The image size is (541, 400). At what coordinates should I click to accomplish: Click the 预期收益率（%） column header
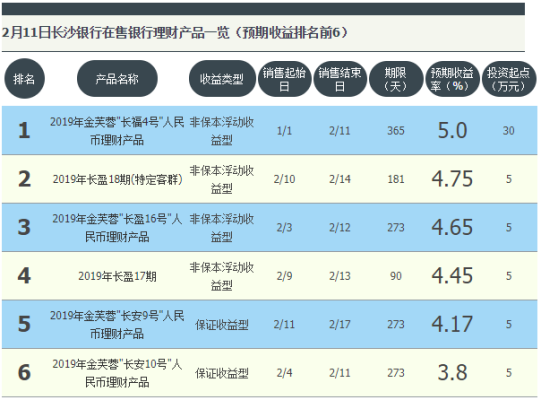tap(452, 79)
